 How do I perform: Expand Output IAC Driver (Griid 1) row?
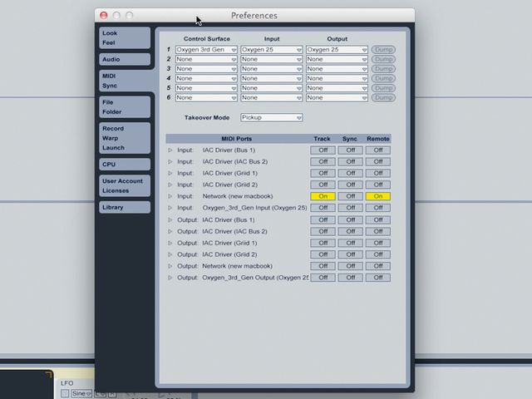click(x=170, y=244)
